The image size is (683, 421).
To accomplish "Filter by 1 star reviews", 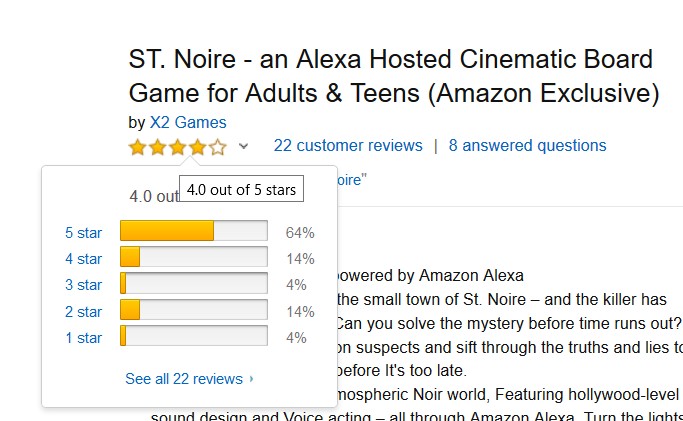I will coord(84,338).
